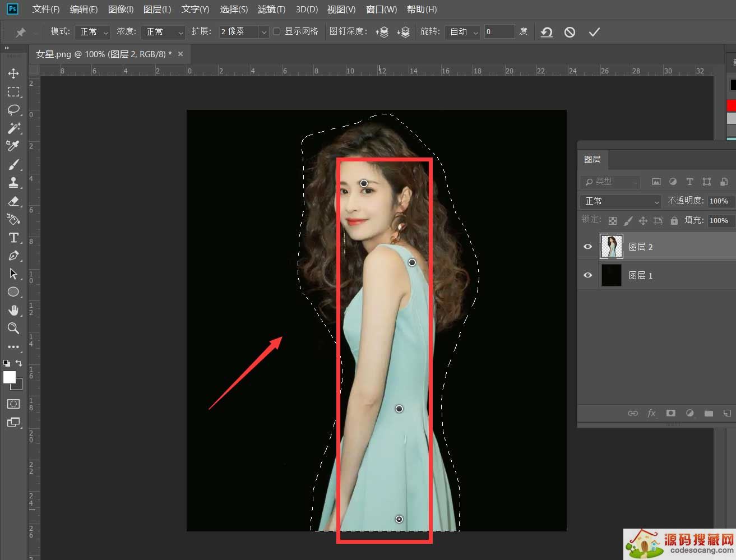This screenshot has width=736, height=560.
Task: Add a layer style with fx button
Action: [651, 413]
